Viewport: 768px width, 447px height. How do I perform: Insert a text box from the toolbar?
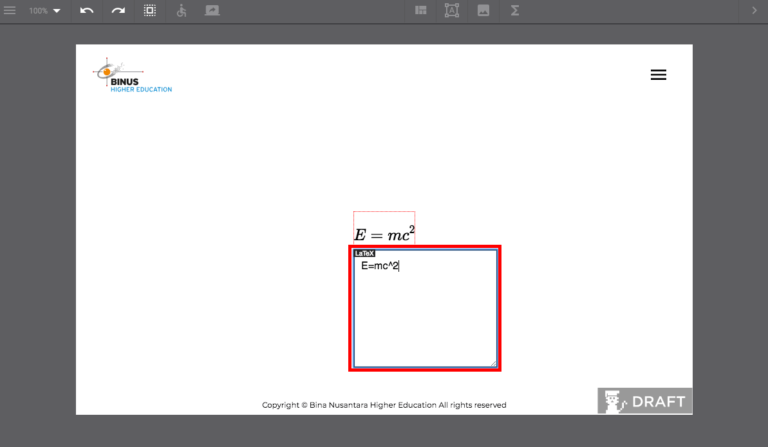coord(451,10)
